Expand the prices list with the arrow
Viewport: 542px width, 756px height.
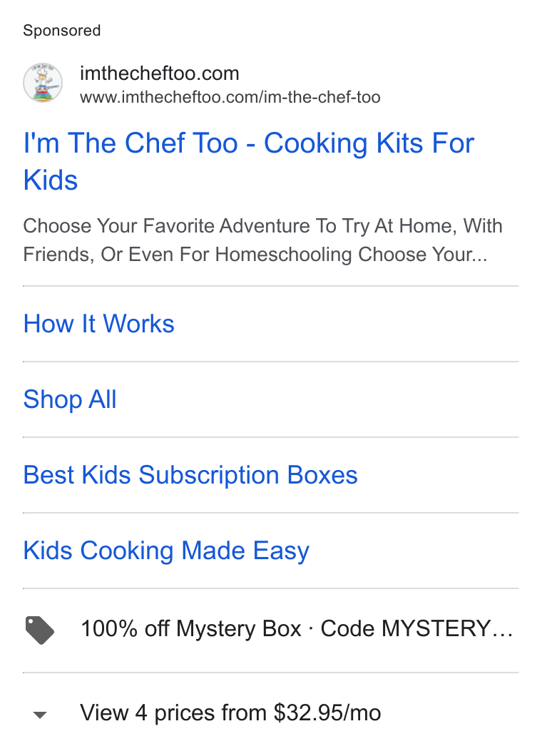point(39,715)
